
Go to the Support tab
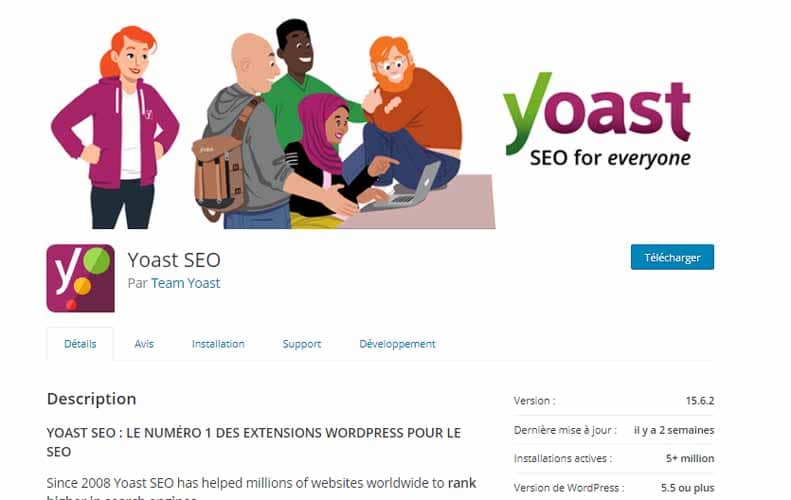[x=302, y=344]
